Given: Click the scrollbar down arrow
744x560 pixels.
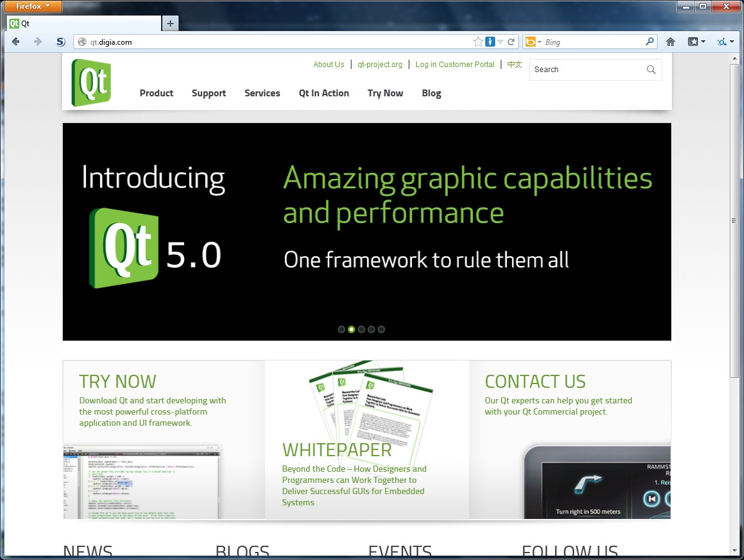Looking at the screenshot, I should click(735, 551).
